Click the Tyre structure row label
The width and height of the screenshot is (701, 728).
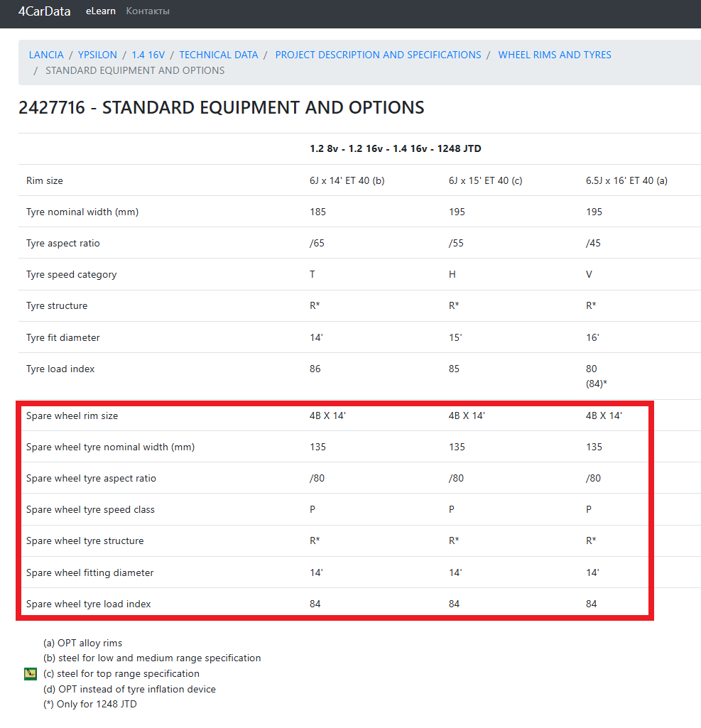pos(57,305)
